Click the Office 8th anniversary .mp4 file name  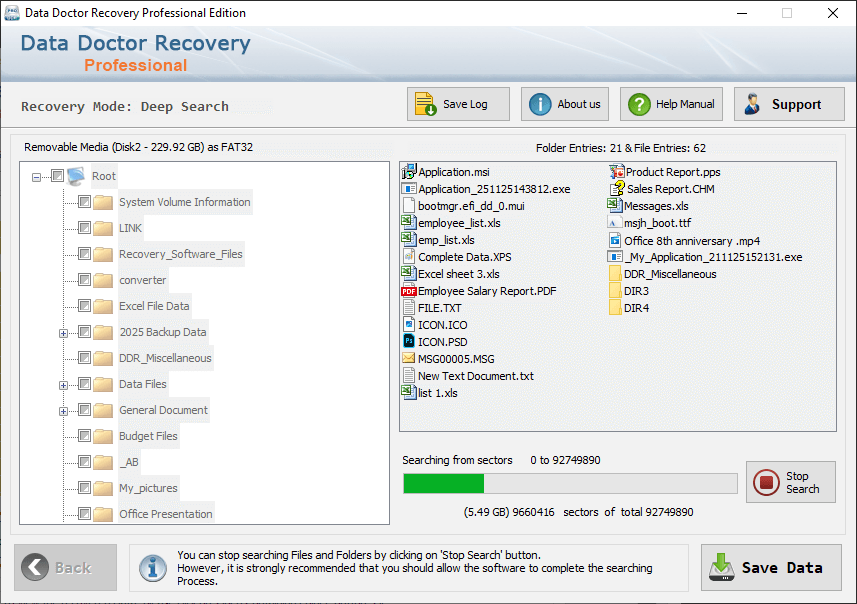coord(692,241)
